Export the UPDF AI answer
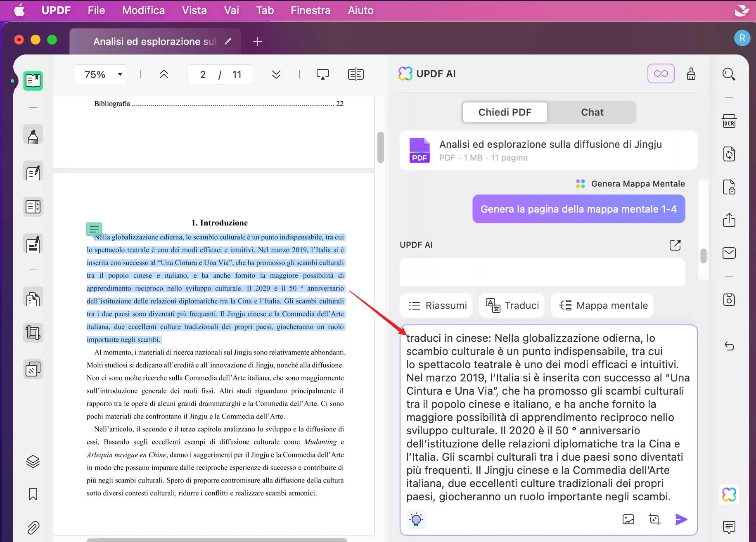756x542 pixels. 675,245
